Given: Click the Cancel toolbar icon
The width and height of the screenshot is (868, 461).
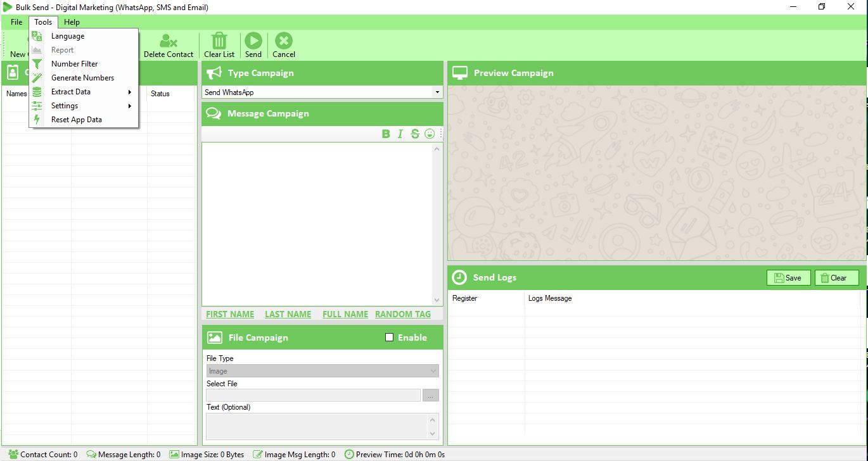Looking at the screenshot, I should point(284,41).
